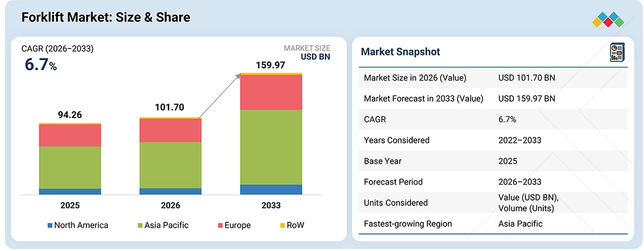Click the 2026 axis label

coord(170,205)
